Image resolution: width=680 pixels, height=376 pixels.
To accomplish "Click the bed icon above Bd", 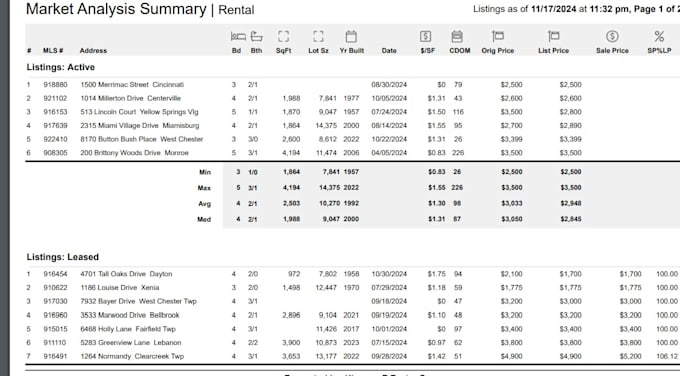I will 238,36.
